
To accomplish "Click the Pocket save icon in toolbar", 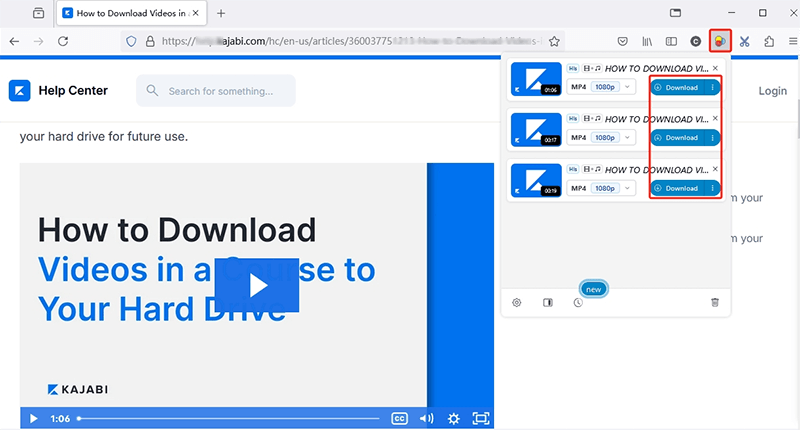I will click(622, 41).
